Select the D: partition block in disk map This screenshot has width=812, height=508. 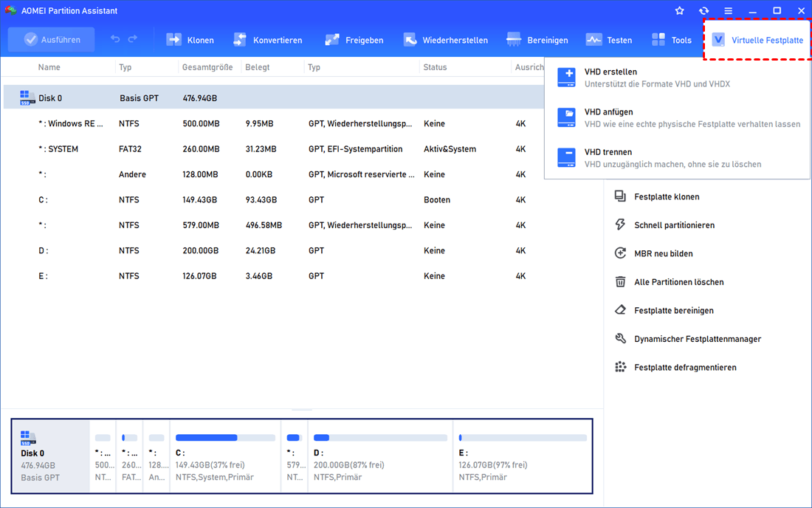[x=380, y=456]
